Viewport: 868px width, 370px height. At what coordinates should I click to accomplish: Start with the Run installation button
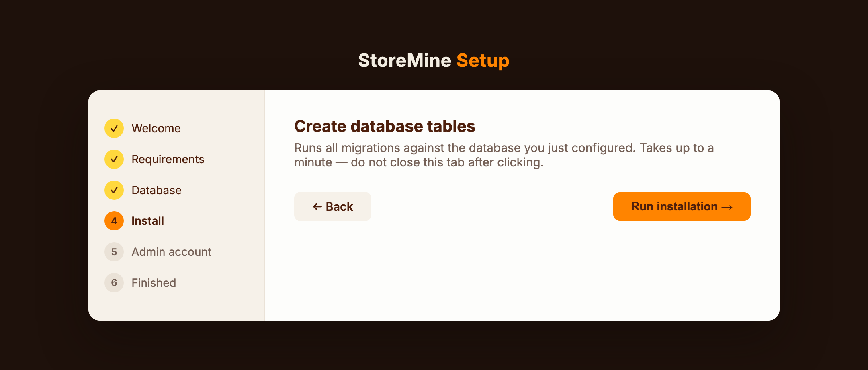(682, 206)
